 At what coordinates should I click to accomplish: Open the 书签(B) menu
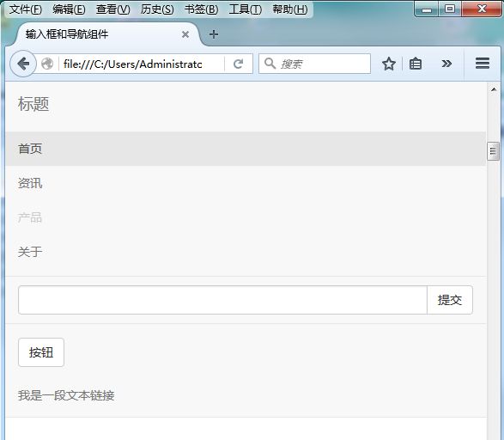point(201,9)
